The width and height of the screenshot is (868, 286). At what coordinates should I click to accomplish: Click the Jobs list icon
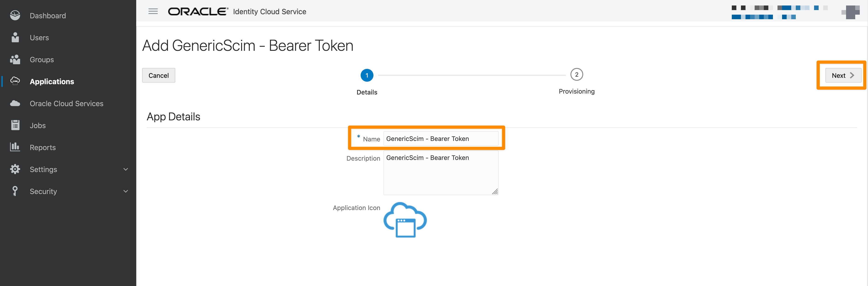tap(15, 125)
